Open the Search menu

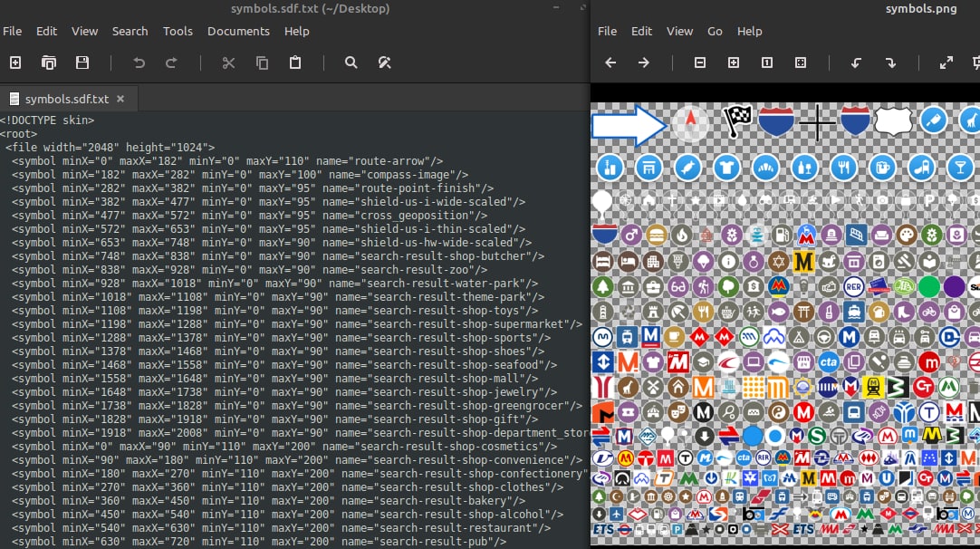[x=130, y=32]
